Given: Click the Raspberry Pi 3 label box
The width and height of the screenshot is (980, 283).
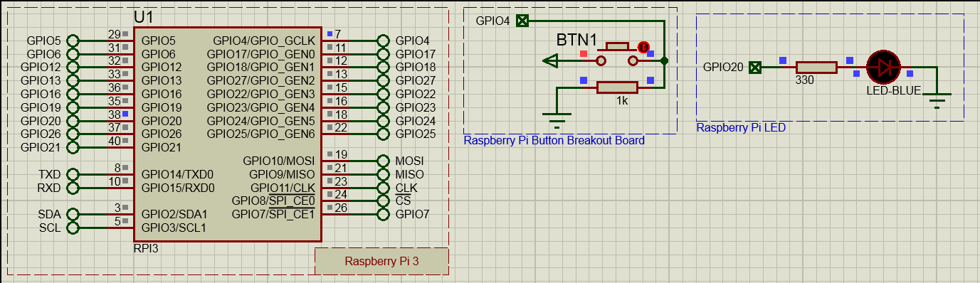Looking at the screenshot, I should 381,261.
